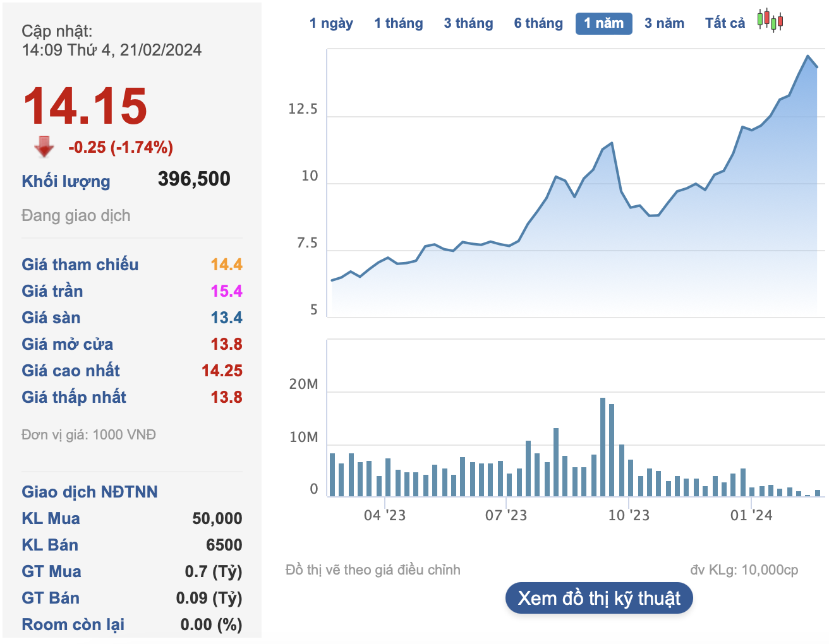This screenshot has height=644, width=829.
Task: Click the 'Room còn lại' percentage value
Action: (x=210, y=624)
